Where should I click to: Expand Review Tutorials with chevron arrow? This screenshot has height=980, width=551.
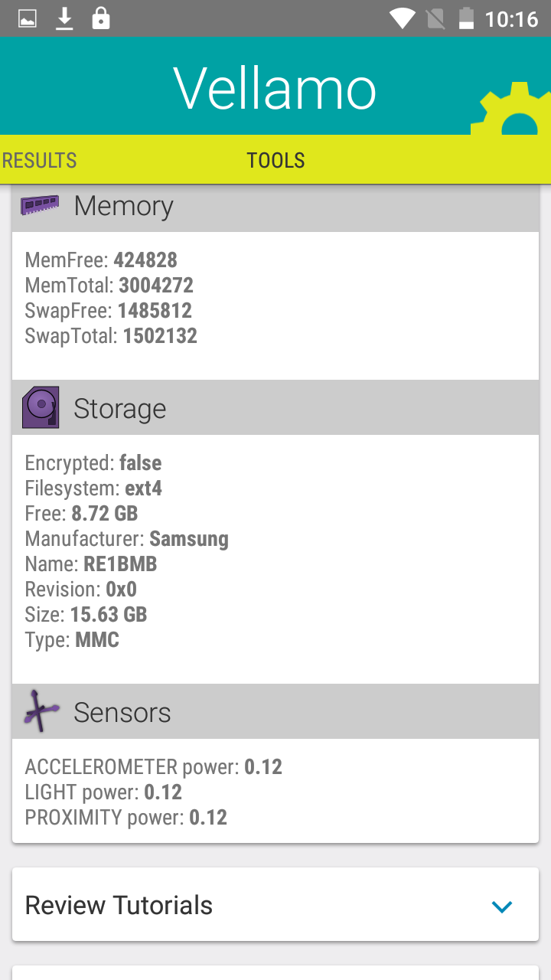[502, 906]
